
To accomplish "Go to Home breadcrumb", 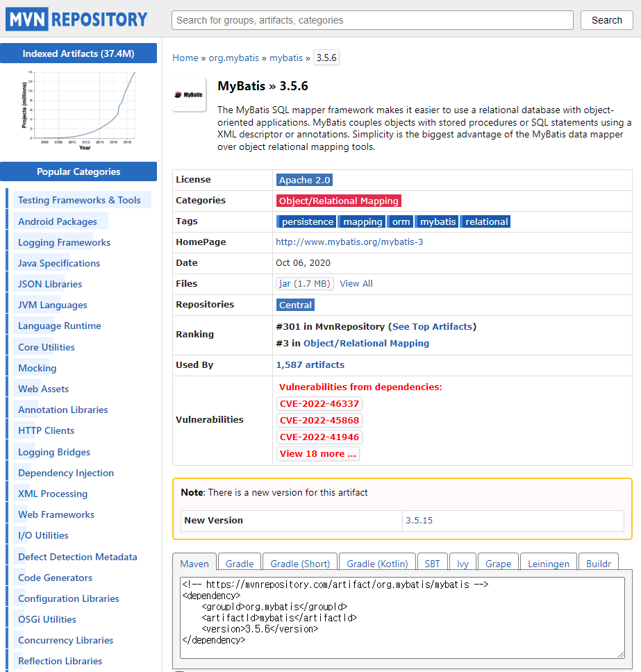I will point(185,58).
